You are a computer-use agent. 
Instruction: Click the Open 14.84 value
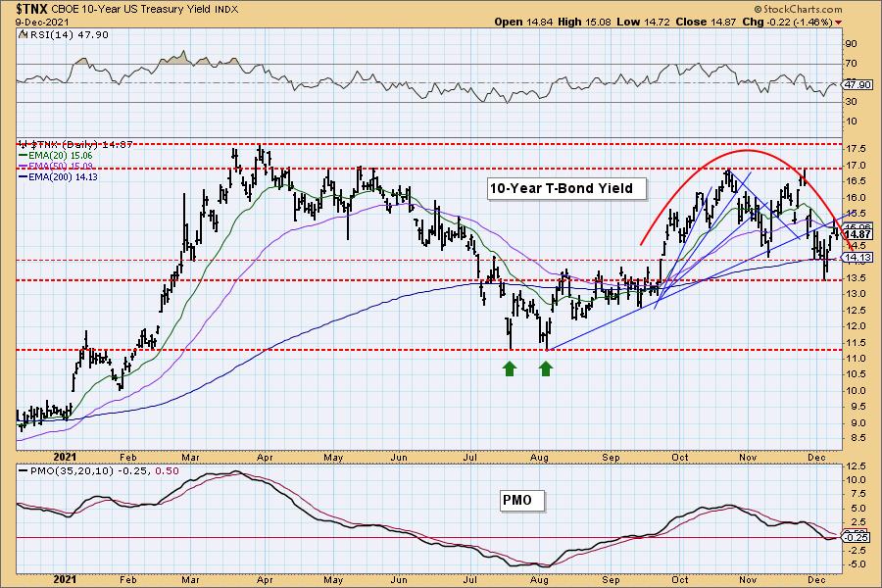[522, 22]
